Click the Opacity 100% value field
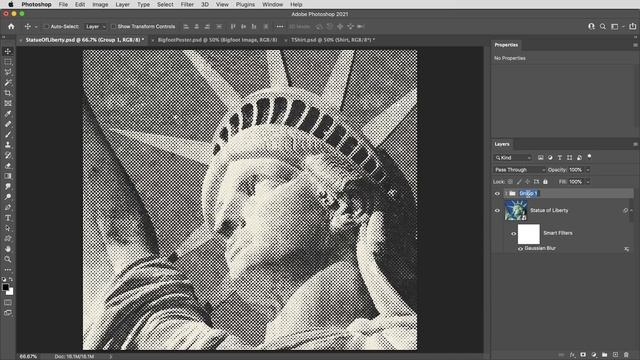The height and width of the screenshot is (360, 640). [576, 170]
